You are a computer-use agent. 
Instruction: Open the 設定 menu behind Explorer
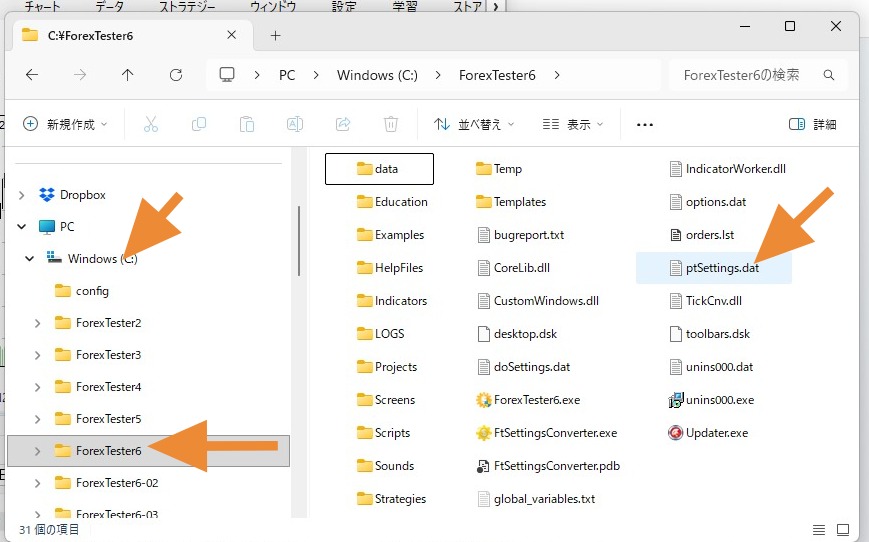(344, 7)
